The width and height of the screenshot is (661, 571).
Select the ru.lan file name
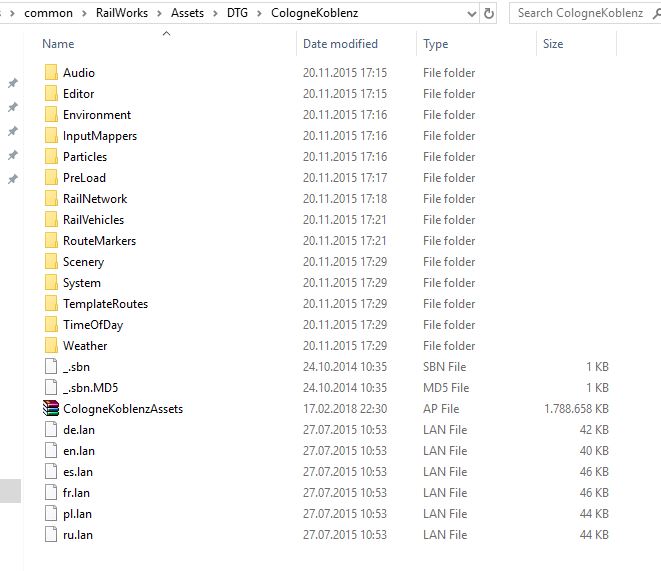coord(78,535)
